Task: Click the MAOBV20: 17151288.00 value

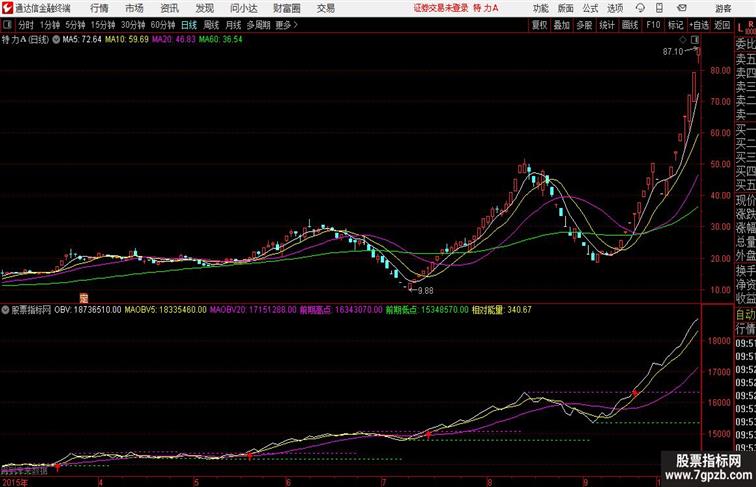Action: point(253,310)
